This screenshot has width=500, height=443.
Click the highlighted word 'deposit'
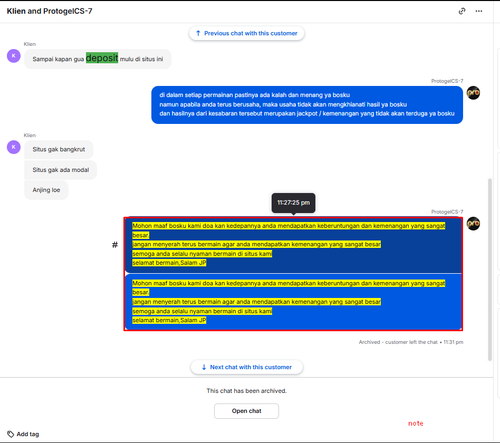102,58
